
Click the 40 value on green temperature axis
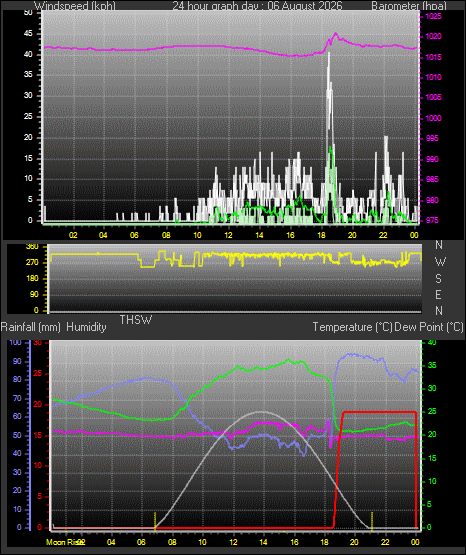432,342
